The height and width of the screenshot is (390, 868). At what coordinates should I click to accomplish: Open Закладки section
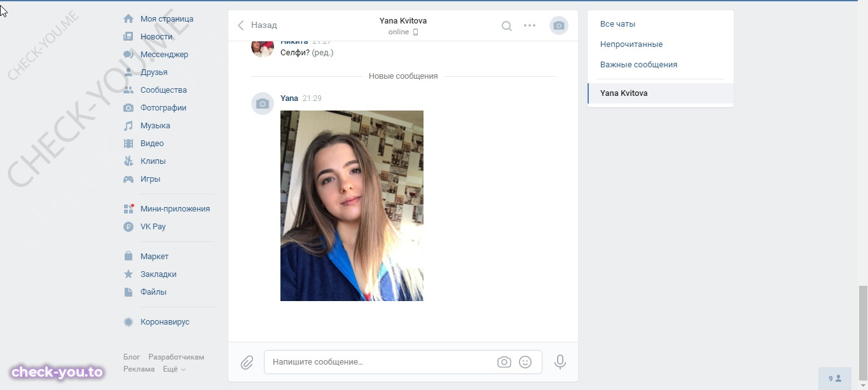click(158, 274)
